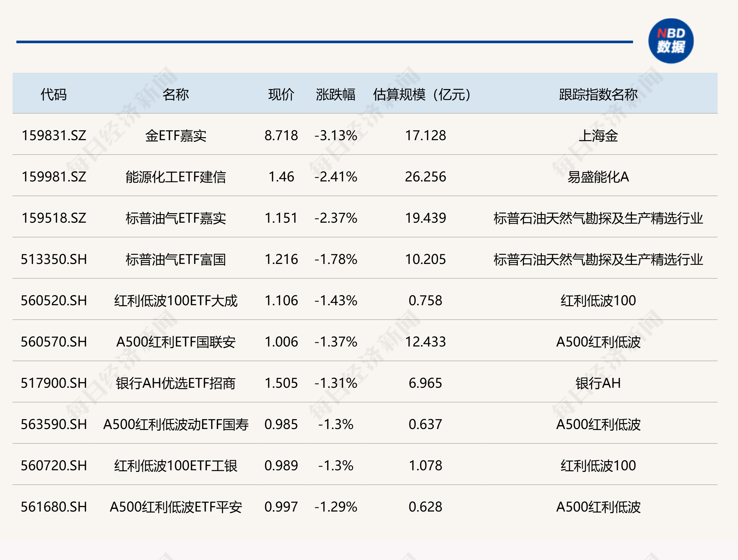Select the name 金ETF嘉实
This screenshot has height=560, width=738.
[x=176, y=136]
